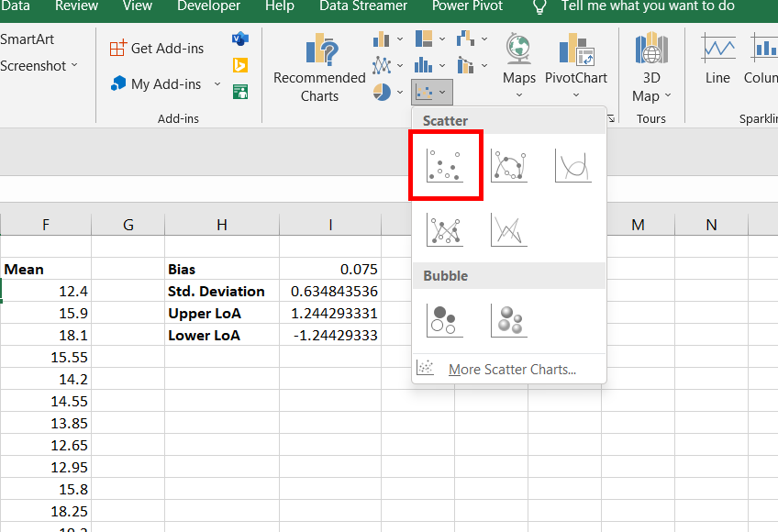778x532 pixels.
Task: Select the basic Scatter chart type
Action: pyautogui.click(x=445, y=166)
